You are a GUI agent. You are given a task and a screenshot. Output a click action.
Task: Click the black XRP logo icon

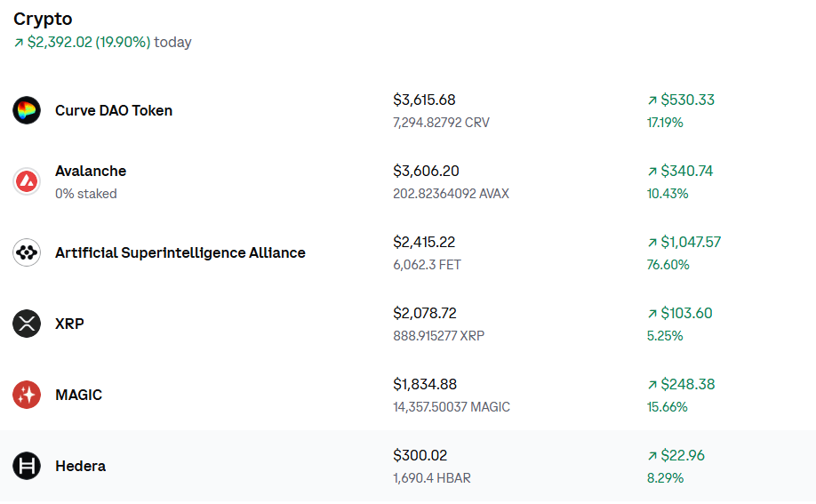click(27, 324)
